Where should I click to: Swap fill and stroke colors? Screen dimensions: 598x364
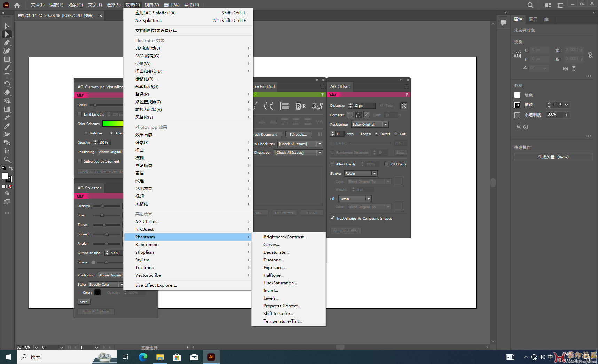tap(11, 168)
